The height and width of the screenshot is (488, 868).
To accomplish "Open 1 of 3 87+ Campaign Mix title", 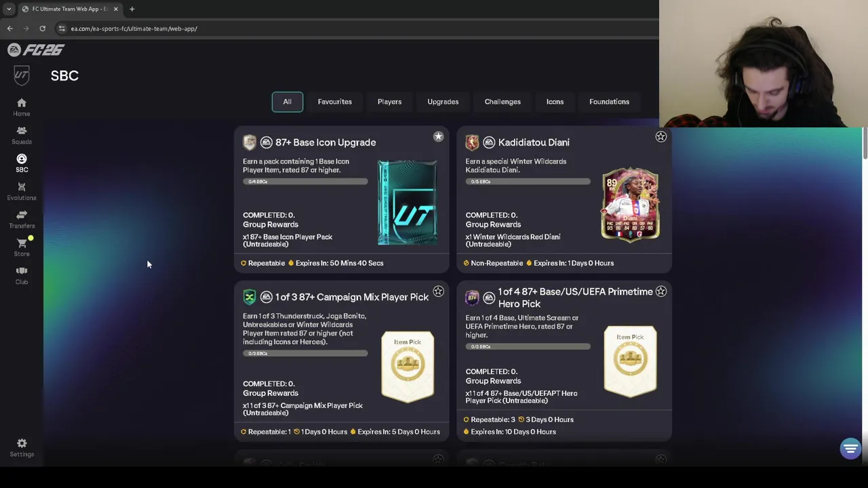I will coord(352,297).
